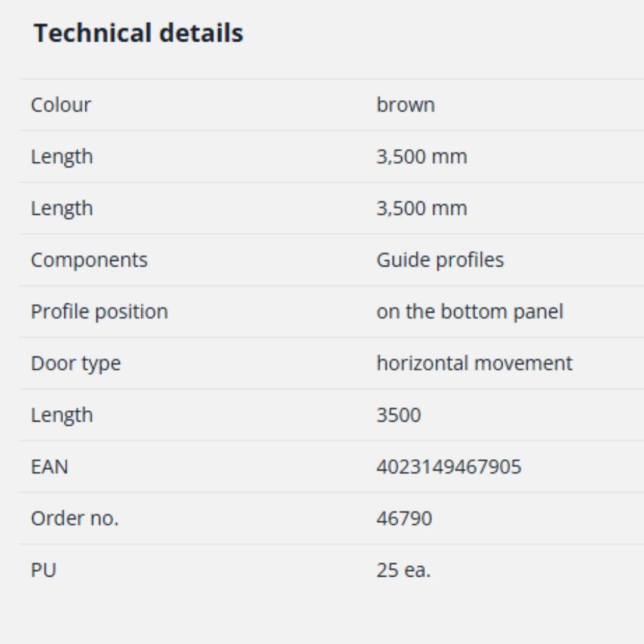Click the Length label beside the 3500 value
644x644 pixels.
tap(62, 415)
